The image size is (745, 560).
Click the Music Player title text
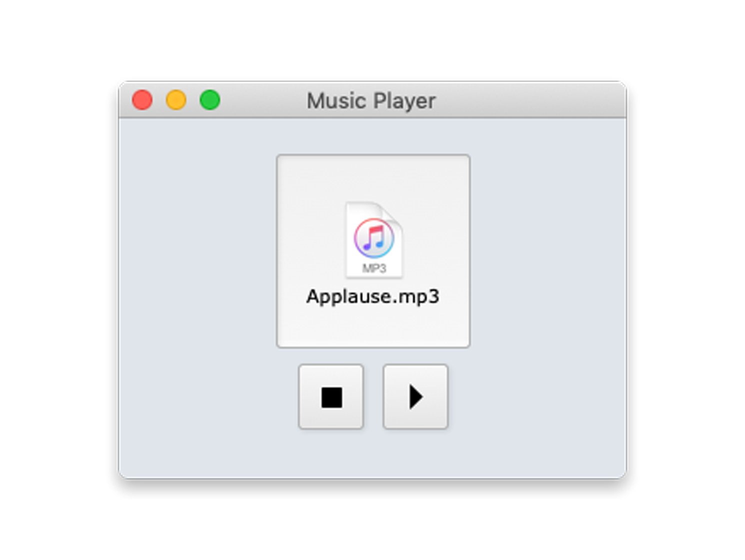(371, 101)
